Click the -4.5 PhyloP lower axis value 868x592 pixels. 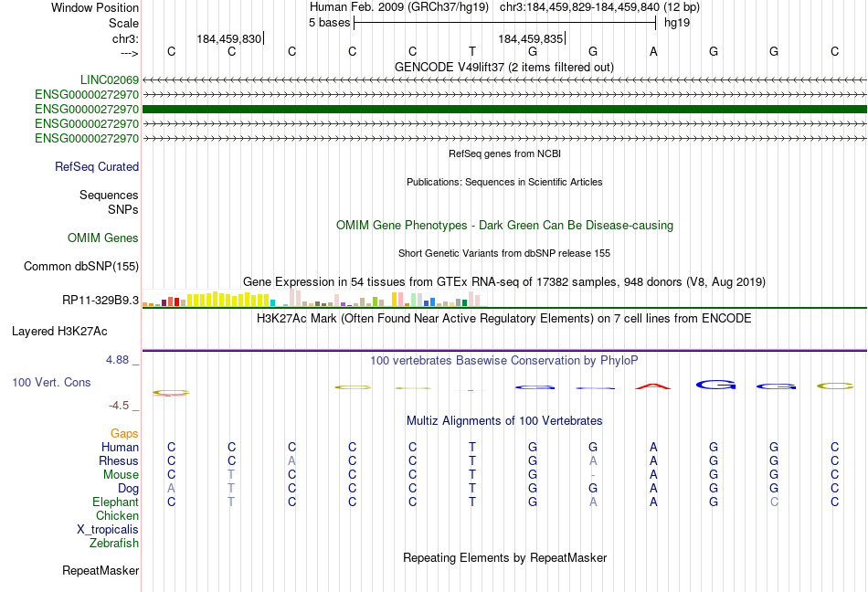click(x=119, y=406)
